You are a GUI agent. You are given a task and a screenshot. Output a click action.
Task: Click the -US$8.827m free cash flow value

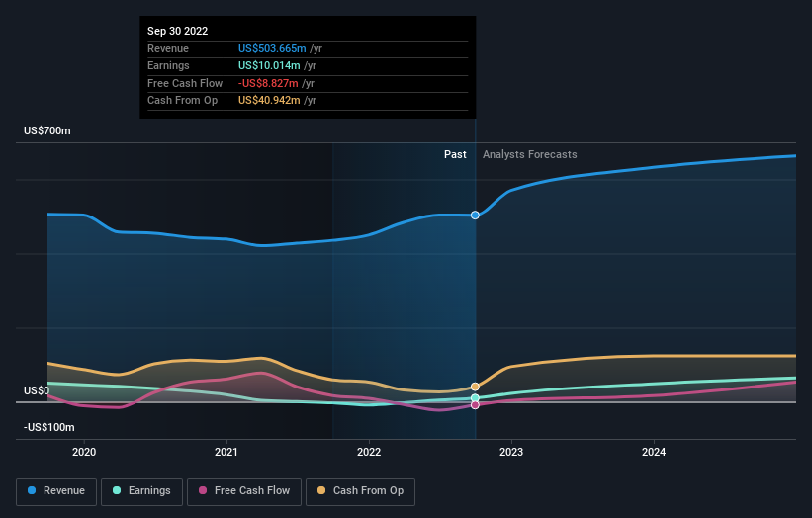268,83
